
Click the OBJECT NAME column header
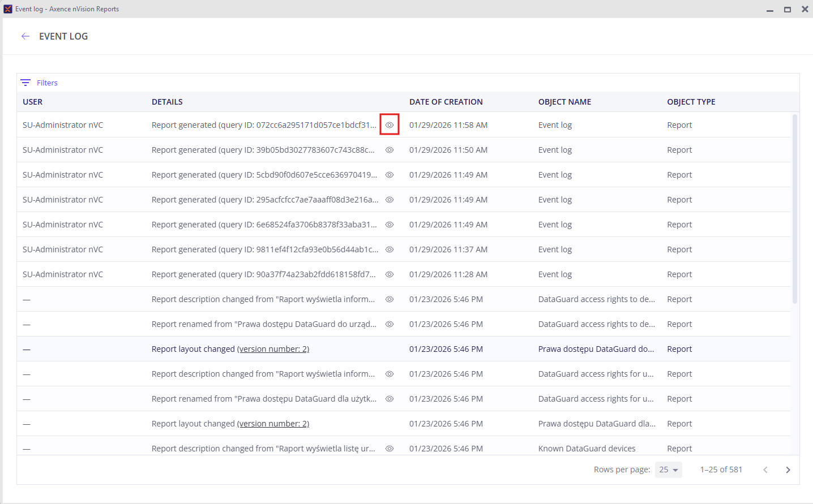point(564,102)
